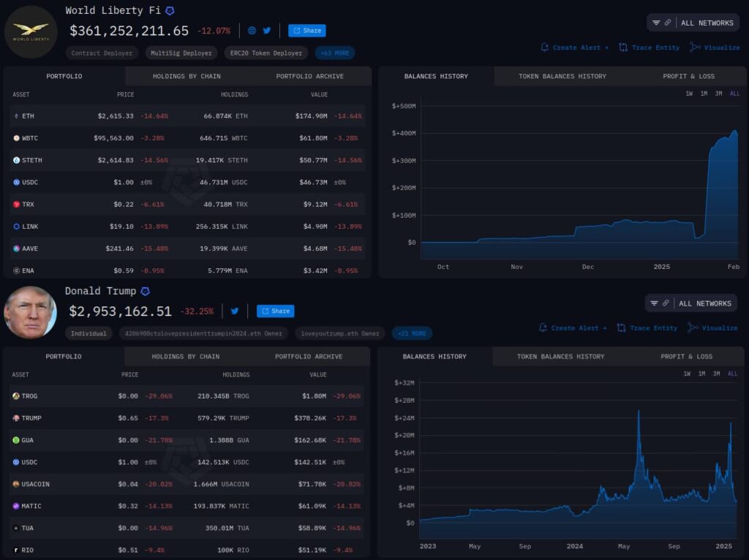Create an alert for Donald Trump
The width and height of the screenshot is (749, 560).
[573, 328]
